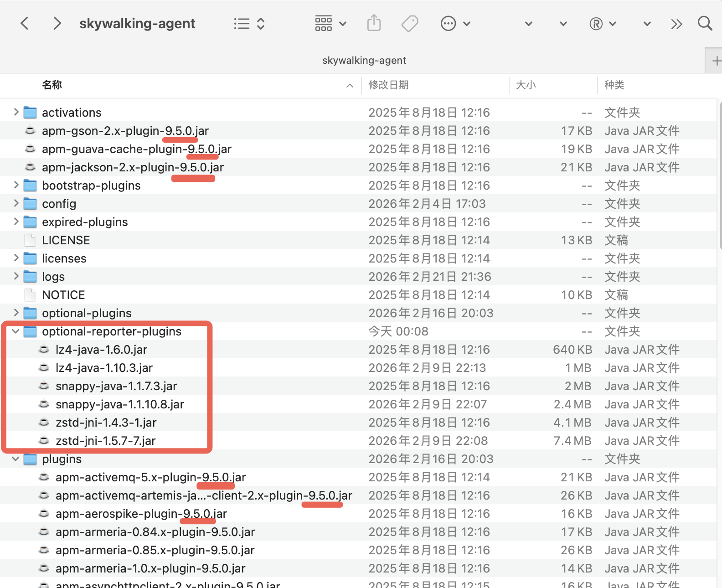The width and height of the screenshot is (722, 588).
Task: Sort by the 名称 column header
Action: [x=52, y=85]
